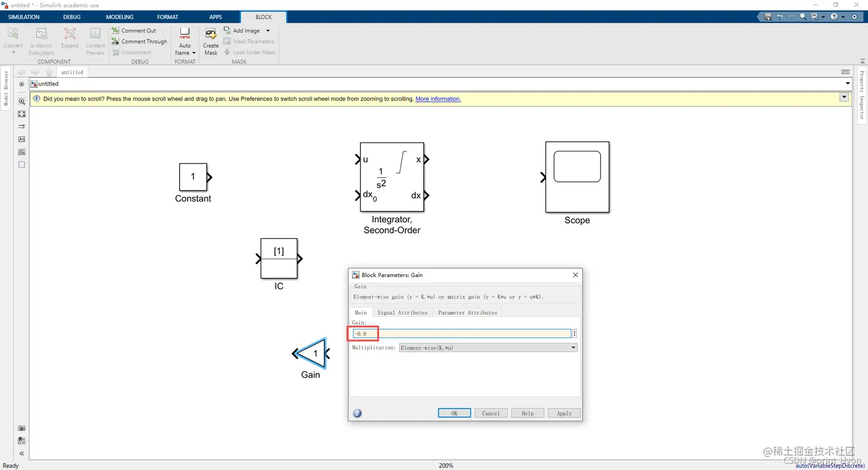Open the SIMULATION ribbon tab
Viewport: 868px width, 470px height.
point(24,17)
